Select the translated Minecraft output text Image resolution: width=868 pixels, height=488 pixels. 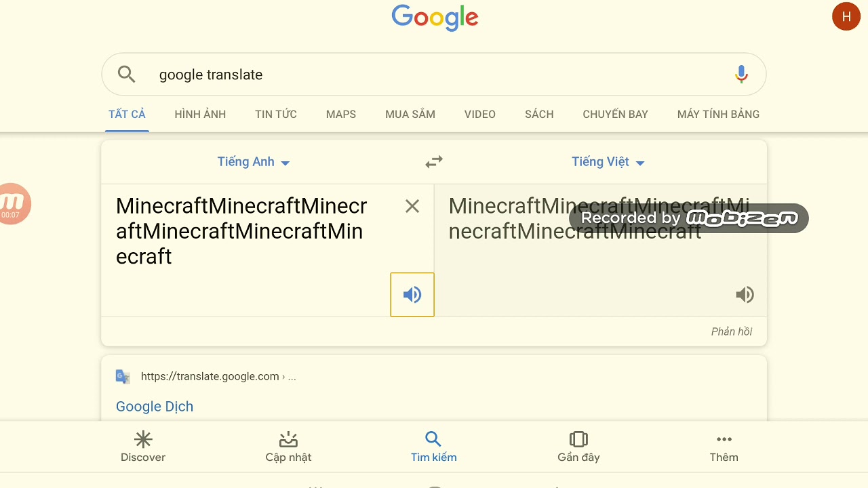pos(599,218)
